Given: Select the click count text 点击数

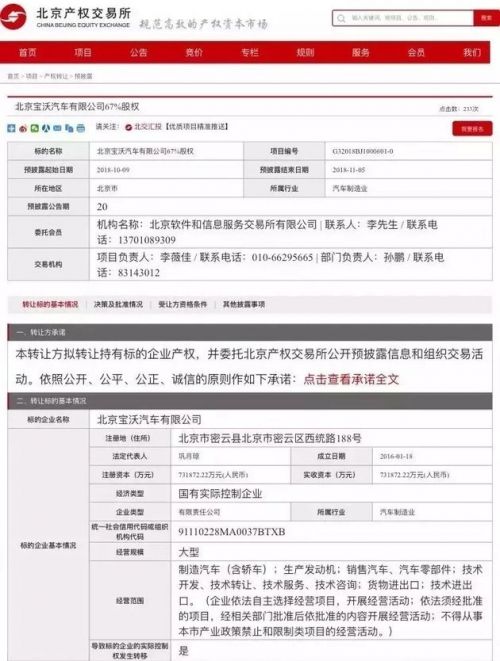Looking at the screenshot, I should coord(459,109).
